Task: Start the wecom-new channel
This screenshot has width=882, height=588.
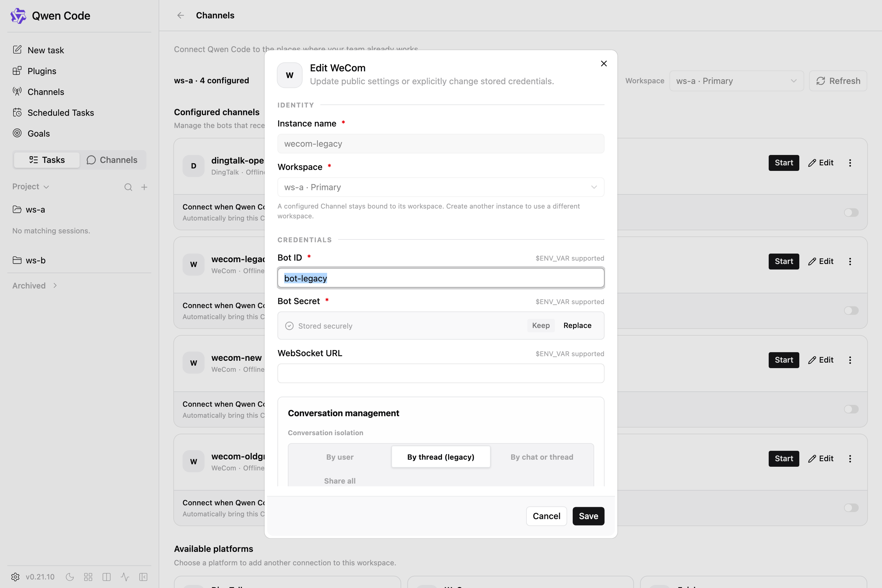Action: click(x=784, y=360)
